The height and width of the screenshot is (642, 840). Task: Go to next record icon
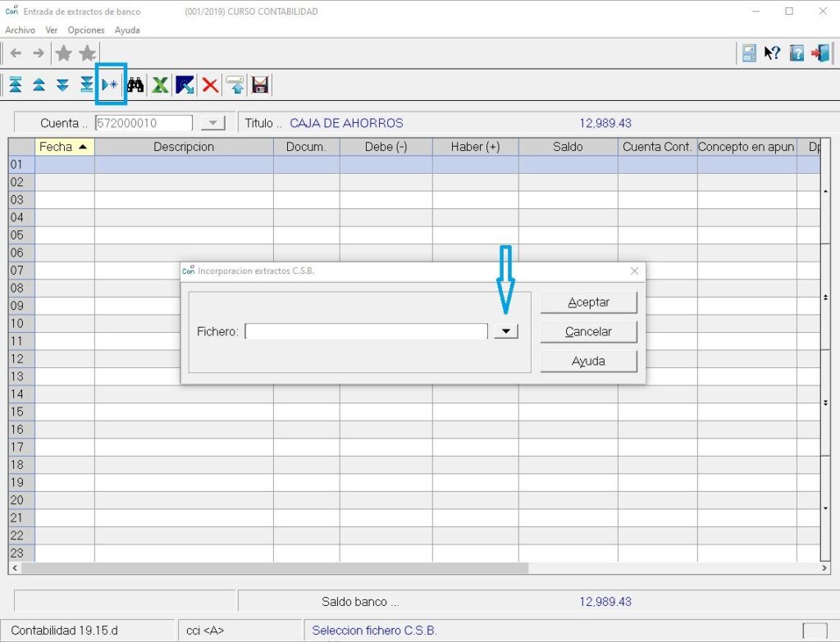[x=62, y=84]
